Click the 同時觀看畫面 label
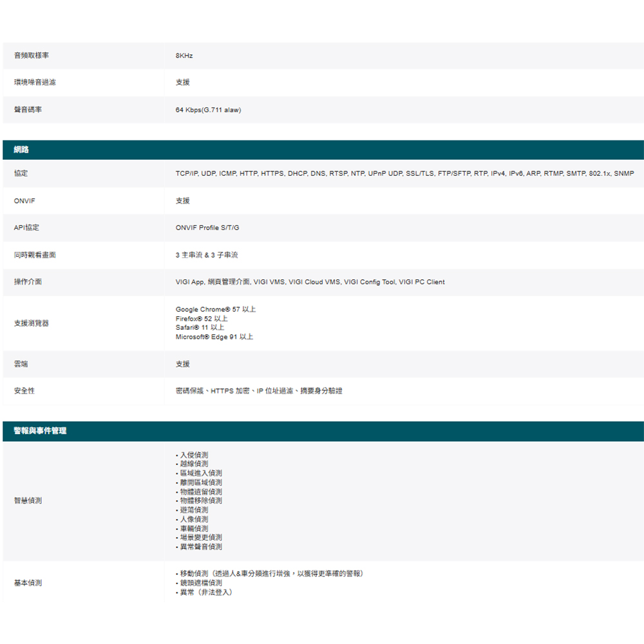The image size is (644, 644). click(35, 255)
